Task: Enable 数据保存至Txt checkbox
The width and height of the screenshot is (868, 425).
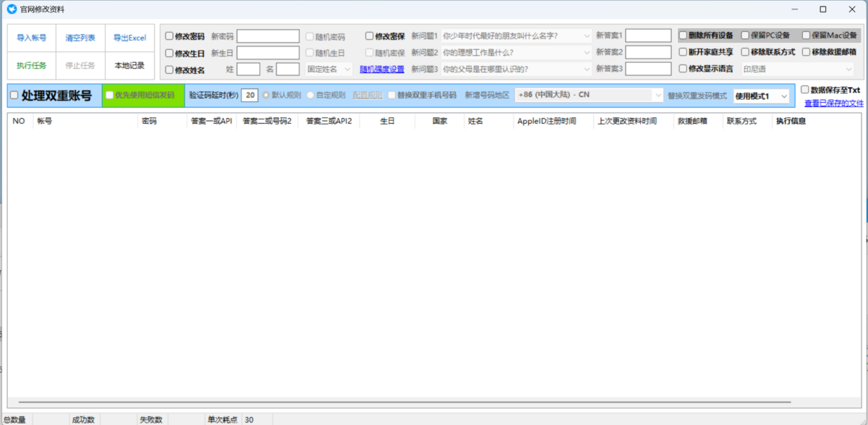Action: [805, 90]
